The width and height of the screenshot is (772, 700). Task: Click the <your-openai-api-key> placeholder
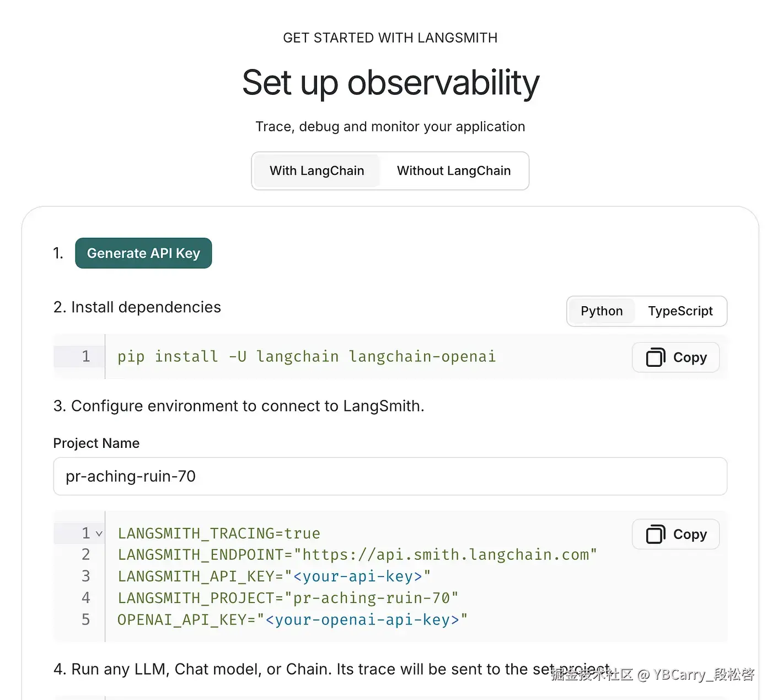coord(362,620)
